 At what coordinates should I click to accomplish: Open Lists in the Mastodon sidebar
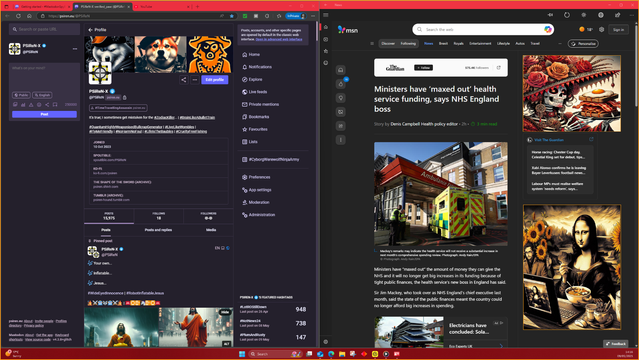(250, 142)
